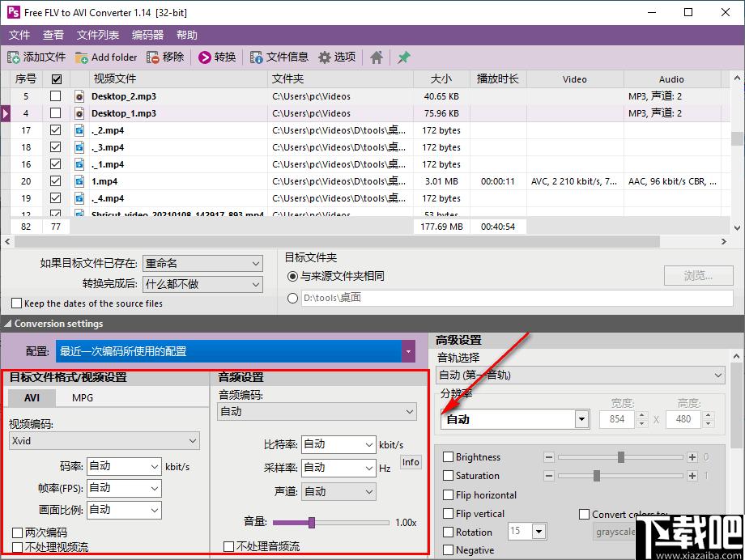Enable the Flip horizontal checkbox

tap(448, 495)
